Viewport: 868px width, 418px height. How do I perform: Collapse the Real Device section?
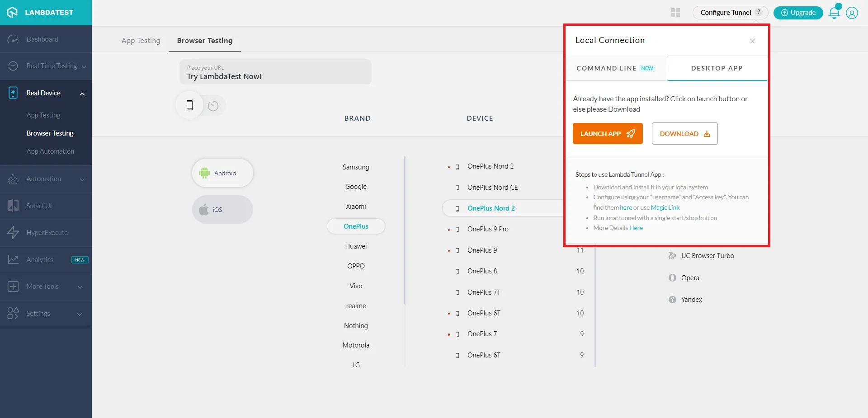(82, 94)
